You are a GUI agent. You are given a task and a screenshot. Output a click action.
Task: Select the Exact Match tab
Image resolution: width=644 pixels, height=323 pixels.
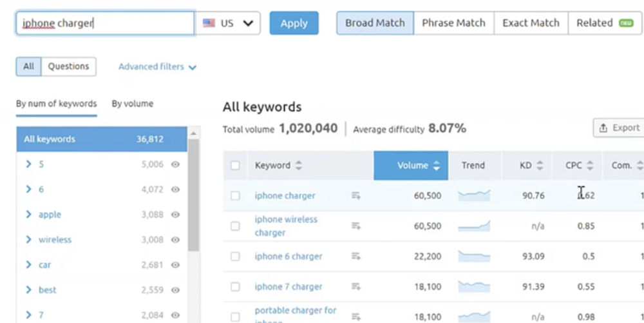[x=531, y=23]
